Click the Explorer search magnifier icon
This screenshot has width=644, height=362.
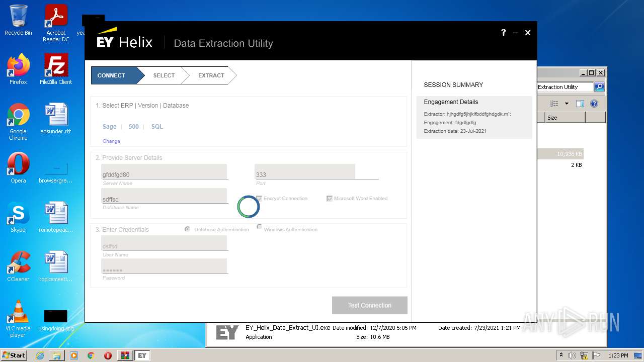pos(599,87)
